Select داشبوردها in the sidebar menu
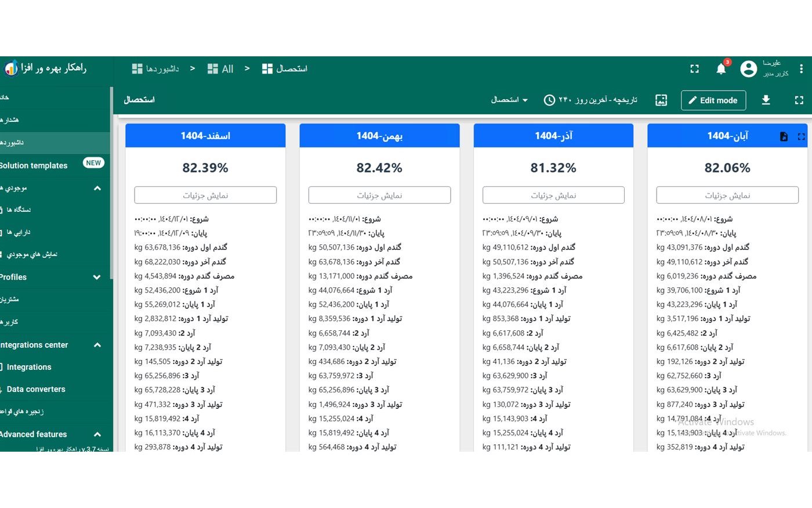The height and width of the screenshot is (508, 812). click(55, 142)
